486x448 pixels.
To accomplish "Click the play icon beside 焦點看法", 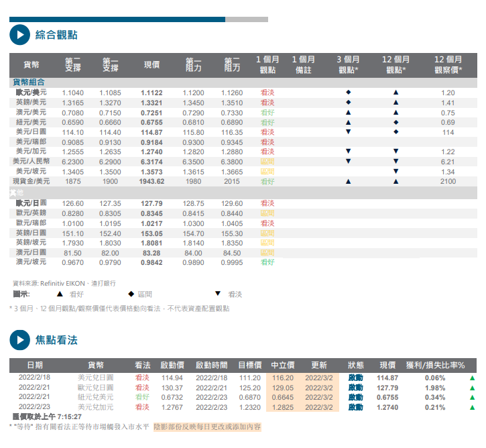I will pyautogui.click(x=19, y=340).
